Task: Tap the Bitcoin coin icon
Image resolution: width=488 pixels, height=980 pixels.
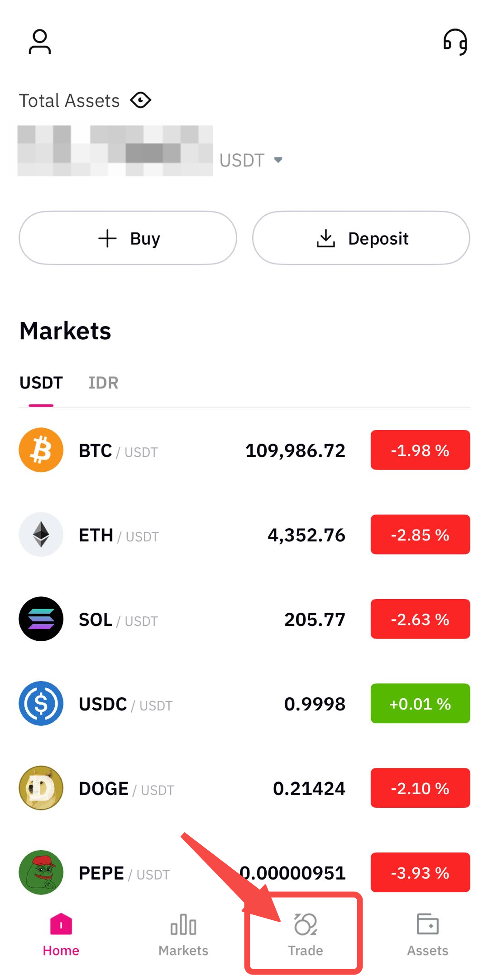Action: (x=41, y=450)
